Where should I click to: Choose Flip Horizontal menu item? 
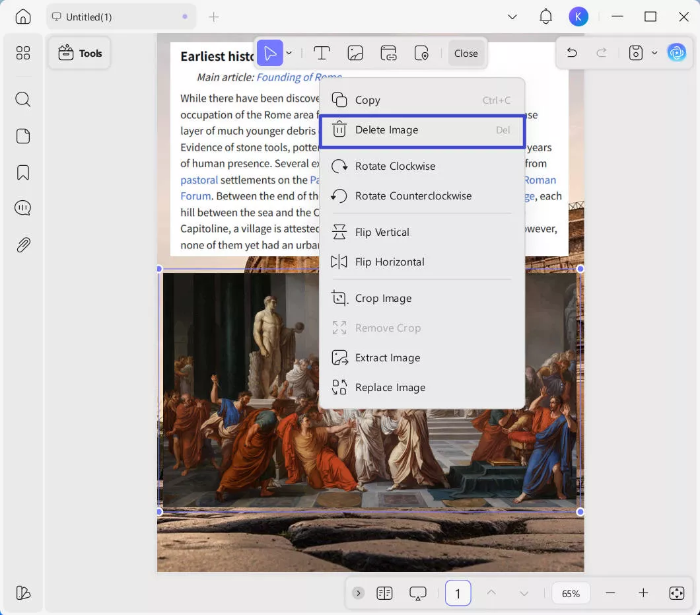[x=422, y=262]
